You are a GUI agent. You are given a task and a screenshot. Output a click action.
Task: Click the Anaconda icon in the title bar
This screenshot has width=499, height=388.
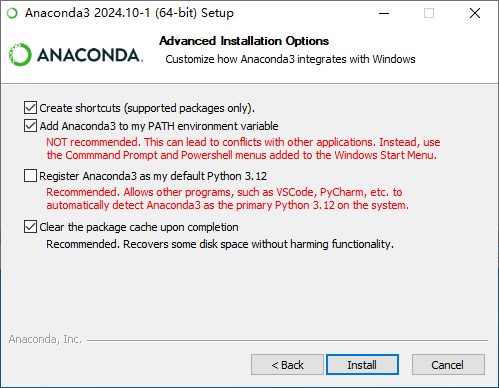[x=12, y=13]
